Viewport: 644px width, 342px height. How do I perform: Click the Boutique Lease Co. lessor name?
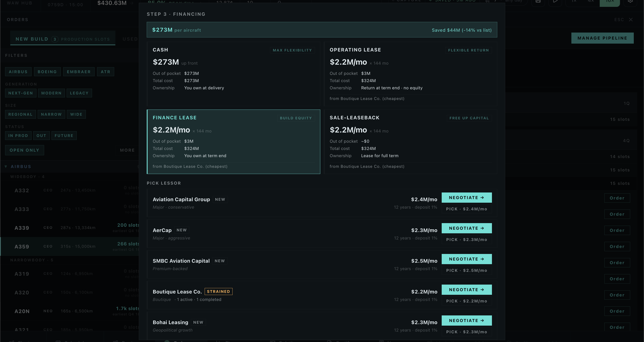[x=177, y=292]
